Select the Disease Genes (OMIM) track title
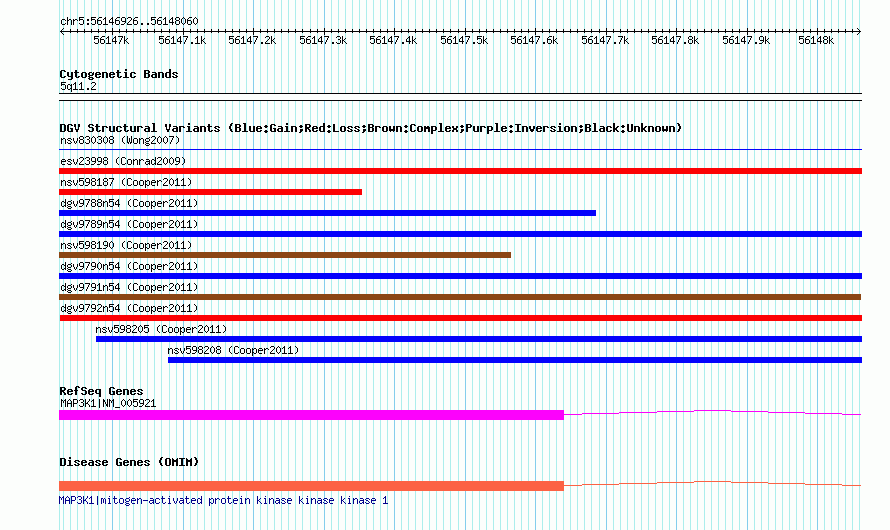Screen dimensions: 890x530 129,462
